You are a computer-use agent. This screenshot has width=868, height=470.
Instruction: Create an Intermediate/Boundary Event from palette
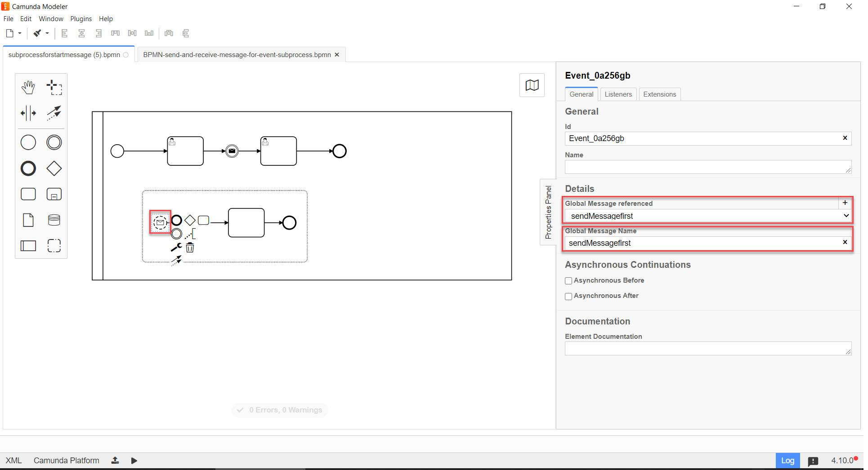[54, 142]
